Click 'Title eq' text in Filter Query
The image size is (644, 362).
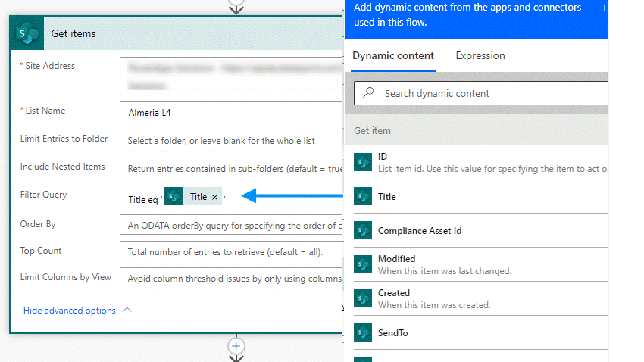click(x=143, y=199)
